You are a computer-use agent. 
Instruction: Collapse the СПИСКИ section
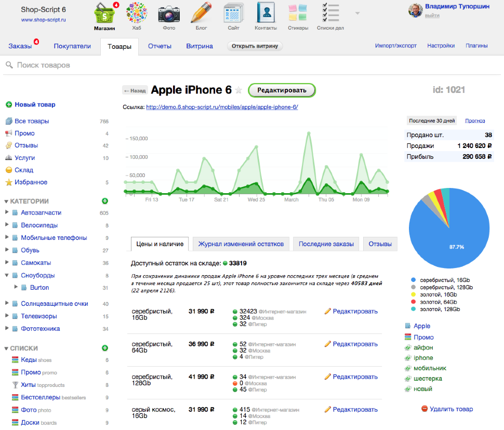point(6,348)
